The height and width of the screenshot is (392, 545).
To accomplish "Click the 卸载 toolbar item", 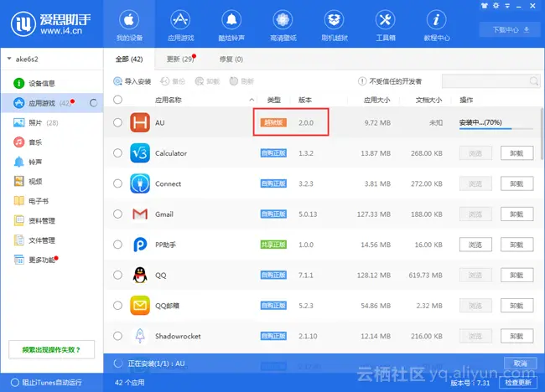I will click(207, 81).
